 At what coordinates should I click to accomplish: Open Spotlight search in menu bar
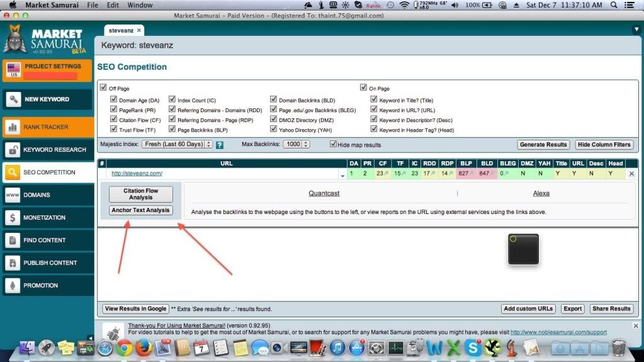tap(614, 5)
